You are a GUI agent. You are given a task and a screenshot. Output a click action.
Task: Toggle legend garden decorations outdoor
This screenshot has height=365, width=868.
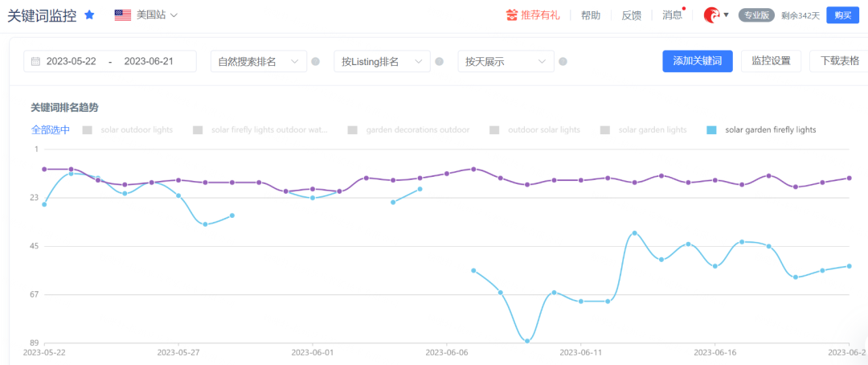click(x=408, y=130)
